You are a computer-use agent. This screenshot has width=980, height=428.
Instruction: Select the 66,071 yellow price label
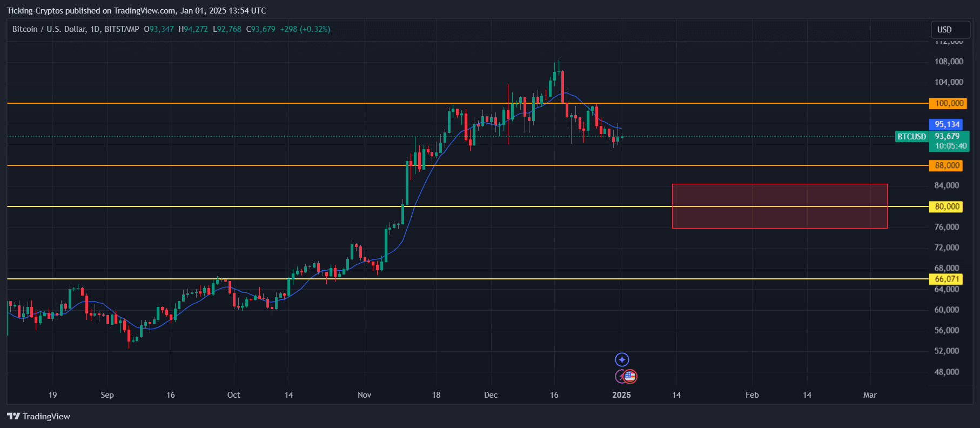946,279
